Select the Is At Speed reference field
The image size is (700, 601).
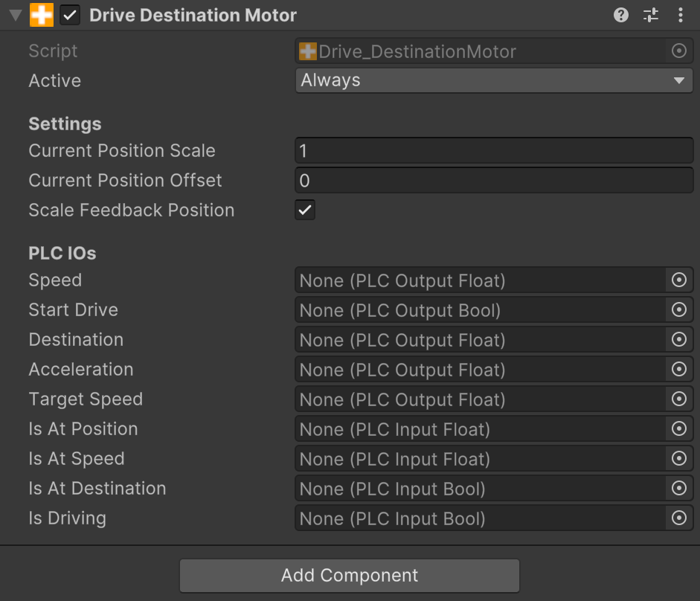point(480,459)
